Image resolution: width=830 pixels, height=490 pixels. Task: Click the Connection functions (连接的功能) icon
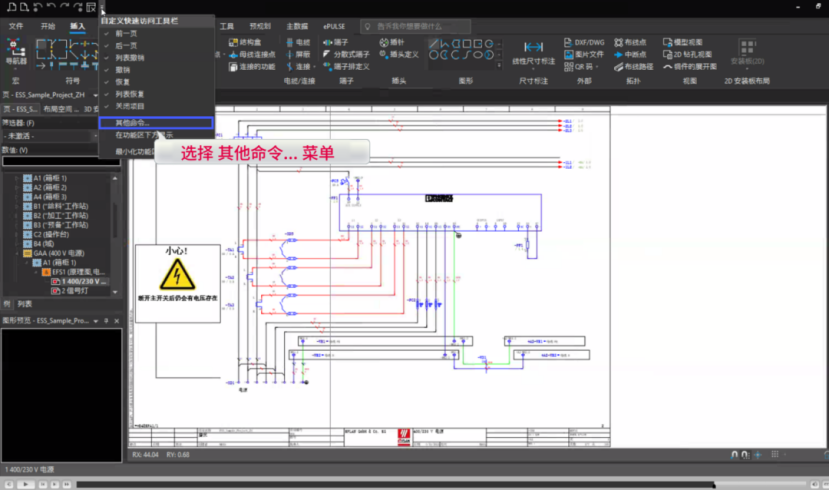click(x=233, y=67)
